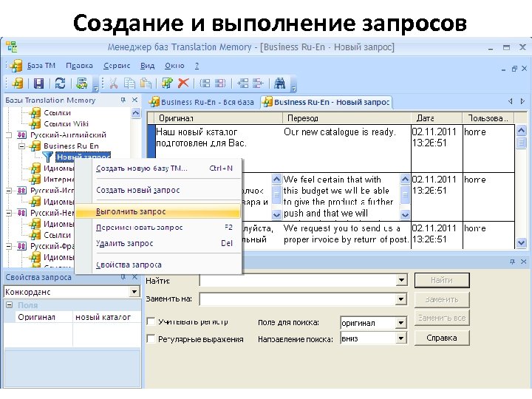532x399 pixels.
Task: Collapse the Русский-Нем tree node
Action: coord(9,213)
